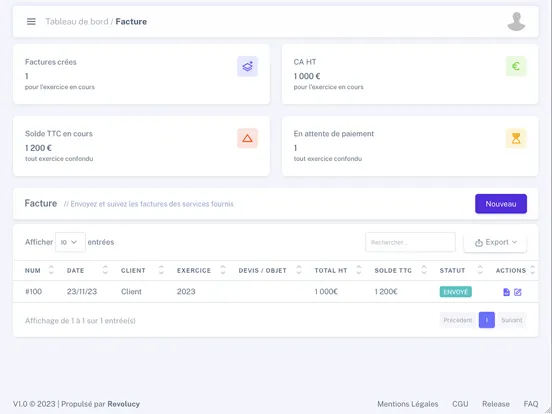The width and height of the screenshot is (552, 414).
Task: Click the user avatar icon
Action: click(516, 21)
